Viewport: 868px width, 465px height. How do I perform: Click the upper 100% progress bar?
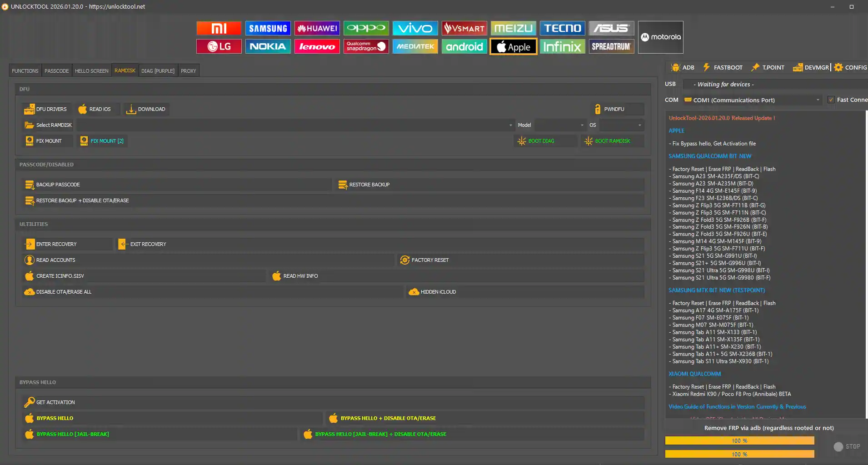[x=739, y=440]
